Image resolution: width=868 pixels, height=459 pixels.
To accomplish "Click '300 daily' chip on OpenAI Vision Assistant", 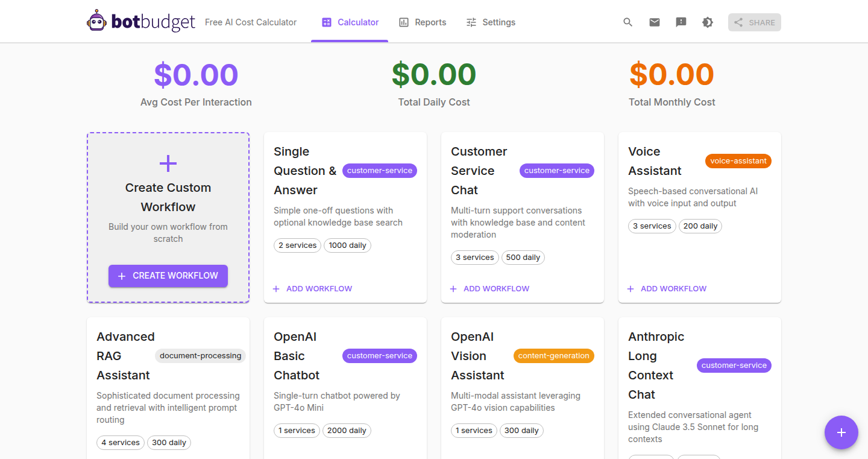I will point(521,431).
